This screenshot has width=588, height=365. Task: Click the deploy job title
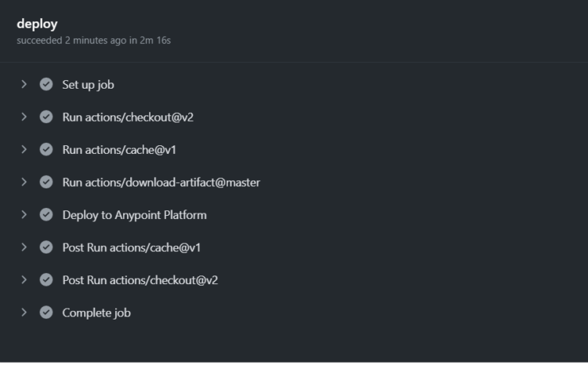point(37,24)
